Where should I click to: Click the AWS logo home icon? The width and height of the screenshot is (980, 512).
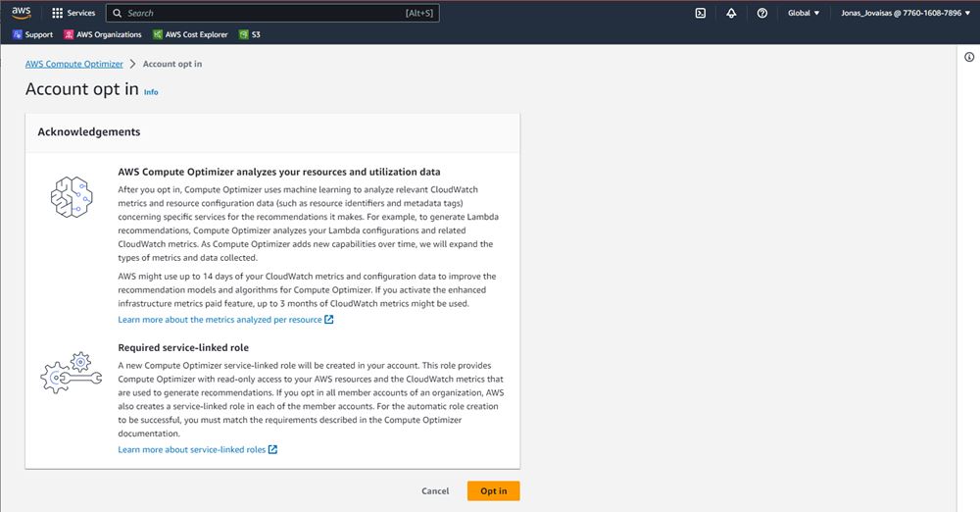22,13
